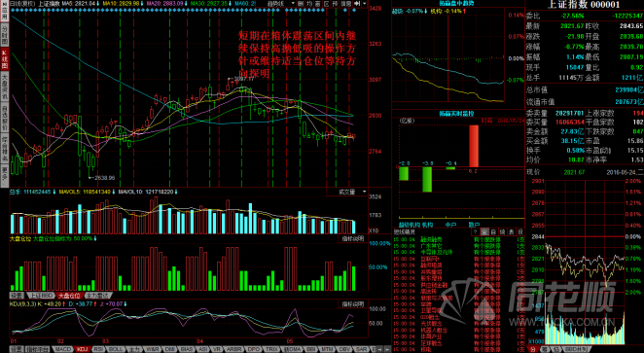Select the 上证BBD tab
Viewport: 644px width, 353px height.
[41, 295]
